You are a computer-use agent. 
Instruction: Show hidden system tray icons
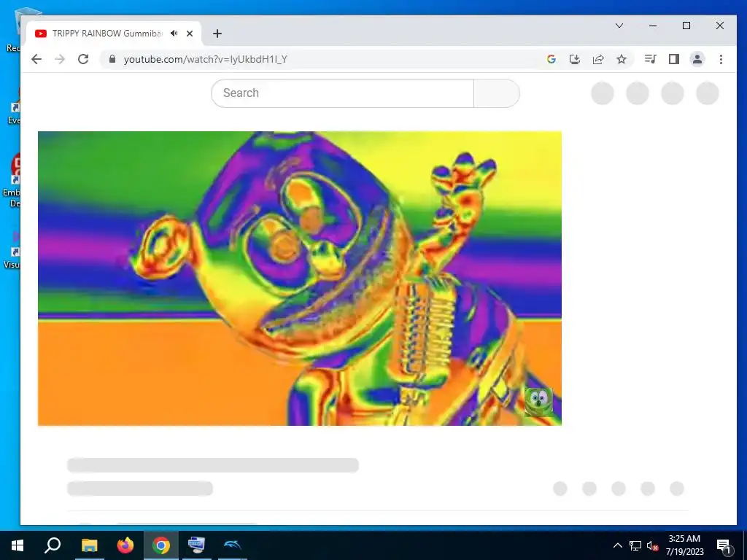(x=617, y=545)
